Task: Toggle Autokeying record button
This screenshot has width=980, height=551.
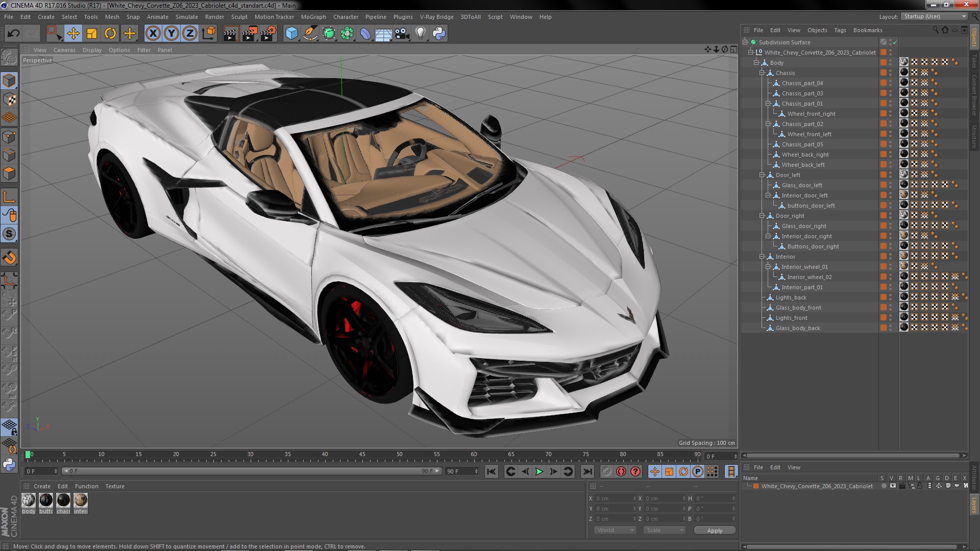Action: coord(621,472)
